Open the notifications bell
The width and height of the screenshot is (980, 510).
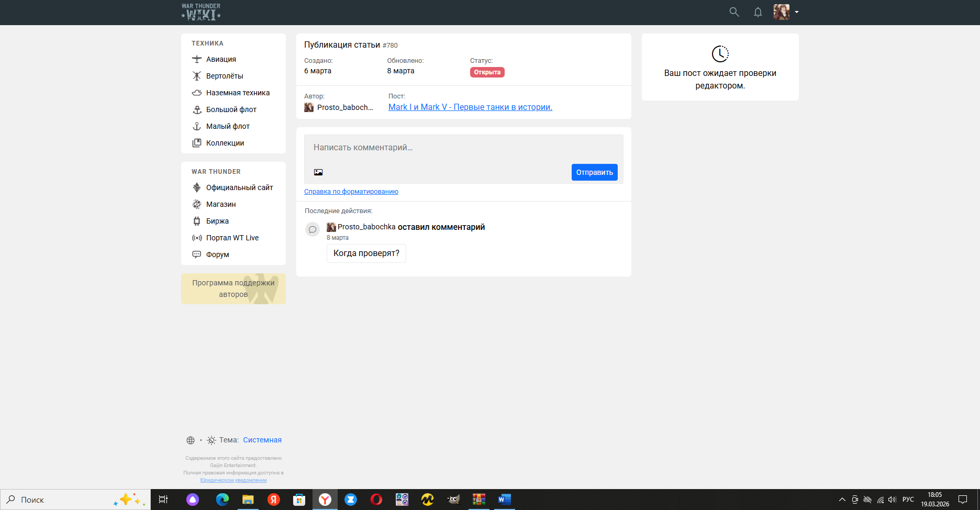(x=758, y=12)
